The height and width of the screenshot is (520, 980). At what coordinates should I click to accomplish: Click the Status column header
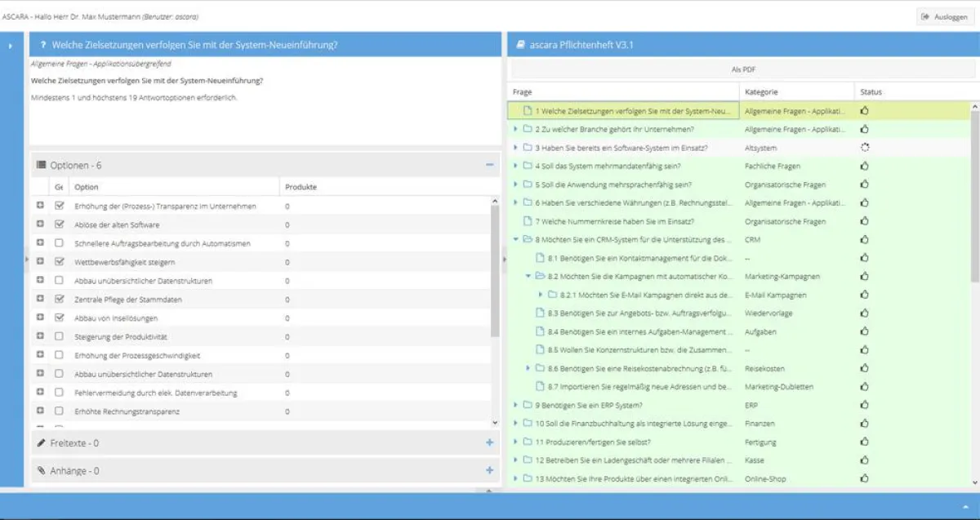(871, 92)
